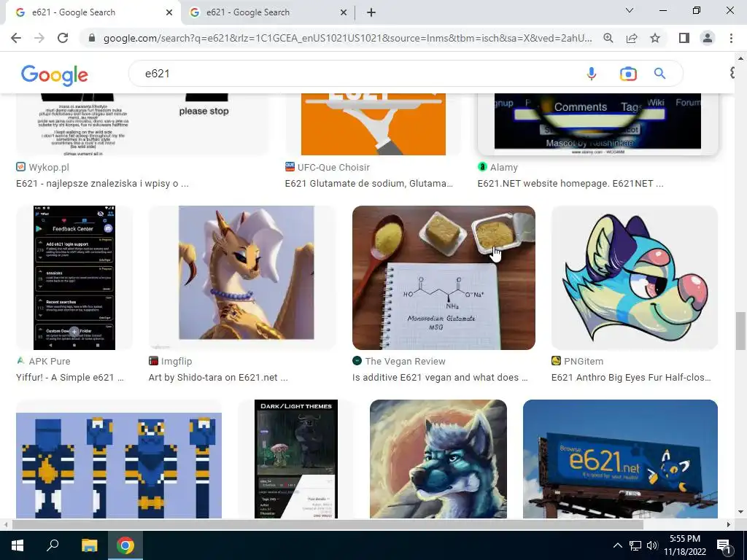This screenshot has width=747, height=560.
Task: Open the blue cartoon dog head image
Action: tap(634, 278)
